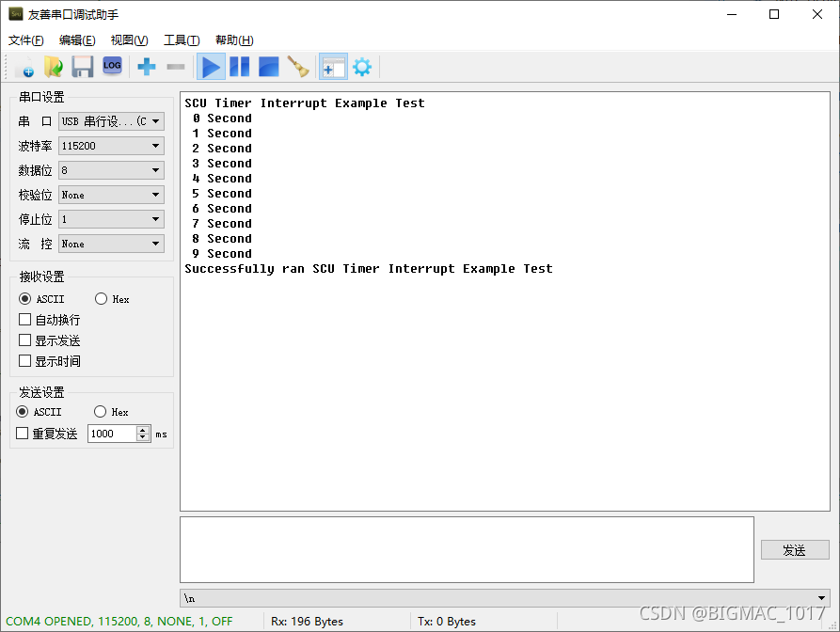Enable the 显示发送 checkbox
Viewport: 840px width, 632px height.
point(49,340)
